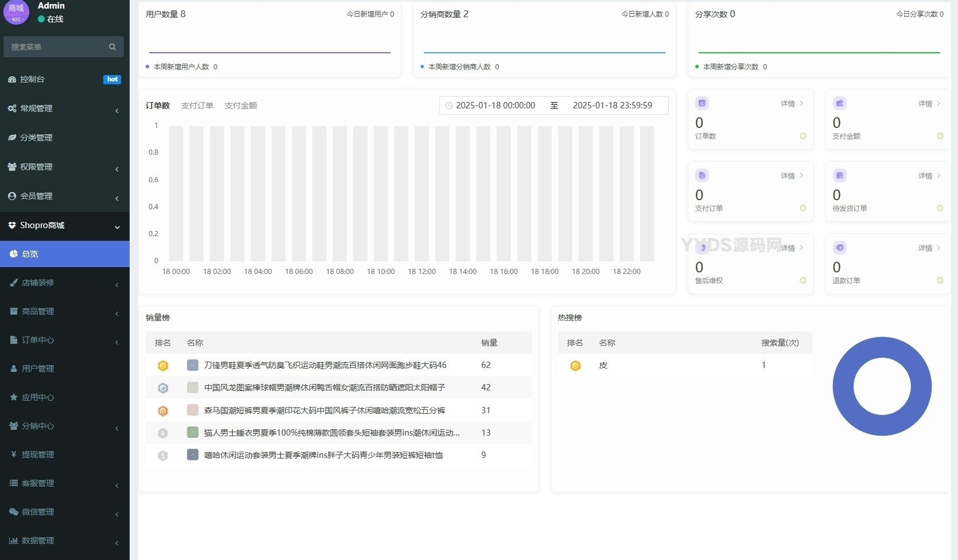Click the info icon on 支付订单 card
Viewport: 958px width, 560px height.
point(803,208)
